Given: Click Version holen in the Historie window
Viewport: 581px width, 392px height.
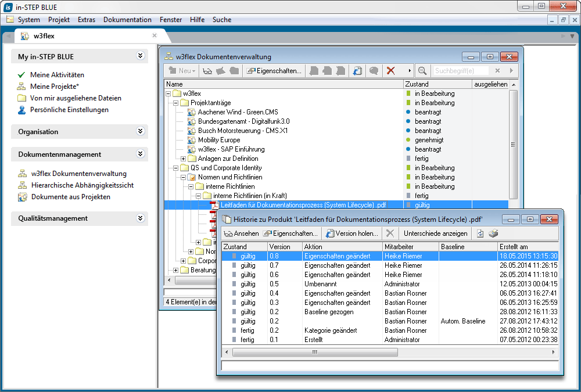Looking at the screenshot, I should [353, 233].
